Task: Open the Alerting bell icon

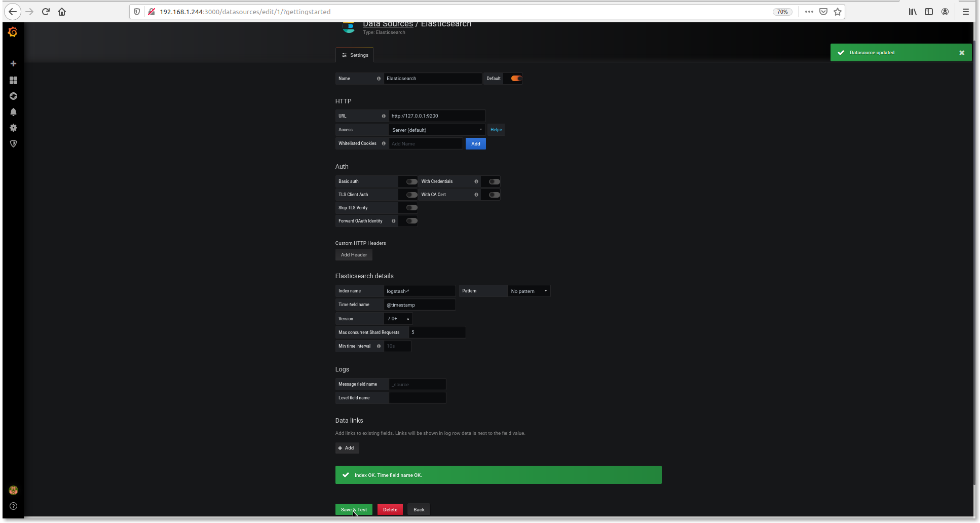Action: [x=13, y=112]
